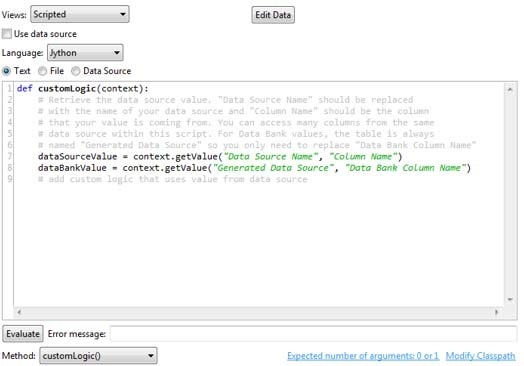Click the '# add custom logic' comment line
The height and width of the screenshot is (366, 524).
(x=172, y=179)
